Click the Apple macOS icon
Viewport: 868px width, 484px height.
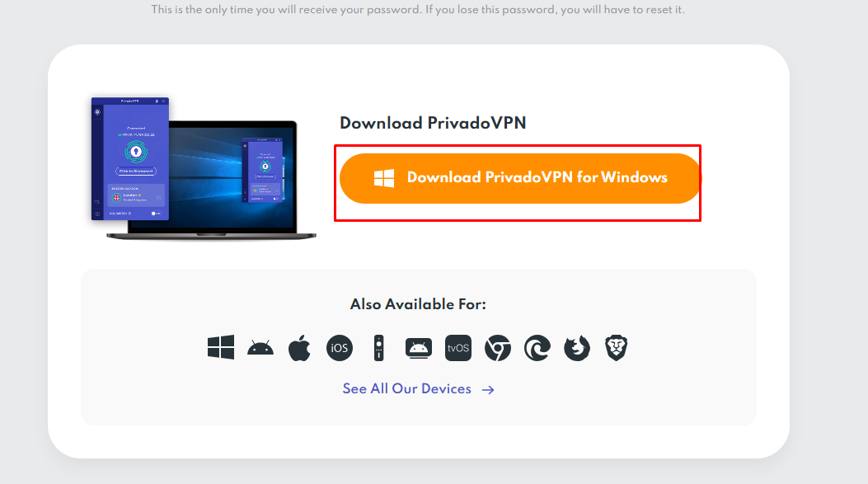click(299, 346)
